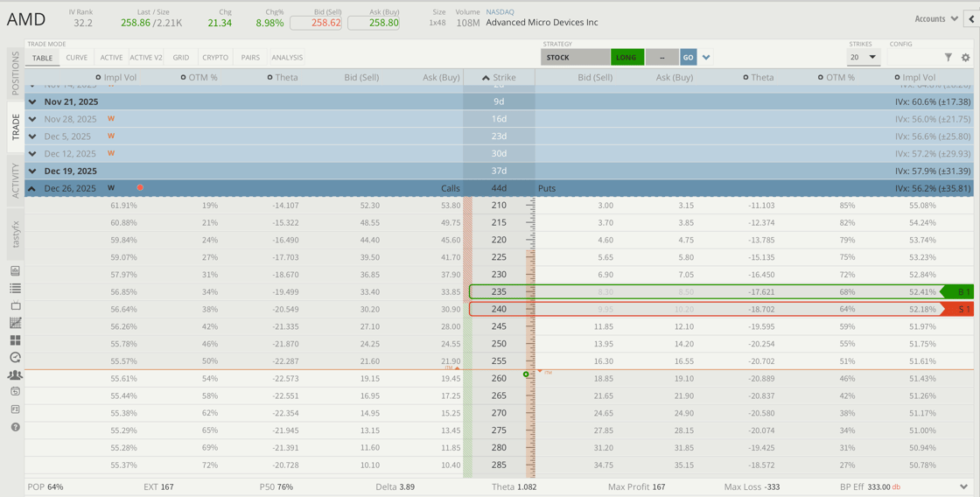Image resolution: width=980 pixels, height=497 pixels.
Task: Open the strategy chevron dropdown next to GO
Action: tap(706, 58)
